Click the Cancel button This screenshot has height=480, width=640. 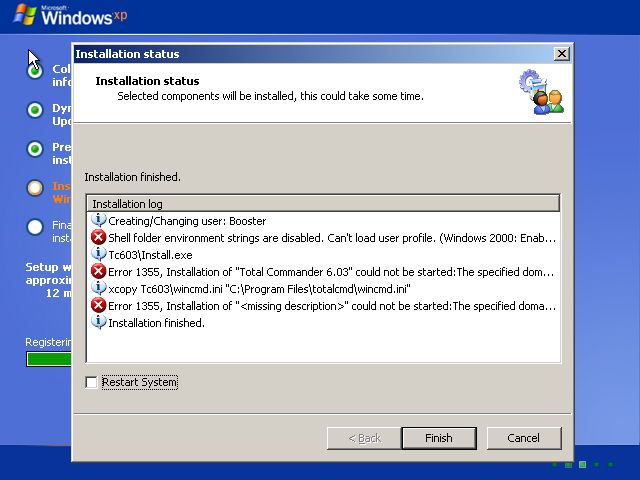(x=524, y=438)
